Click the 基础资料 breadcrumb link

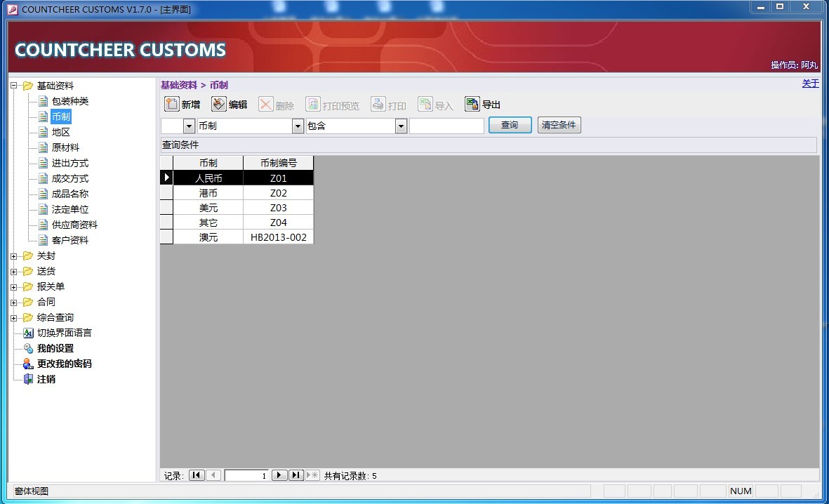(x=179, y=85)
